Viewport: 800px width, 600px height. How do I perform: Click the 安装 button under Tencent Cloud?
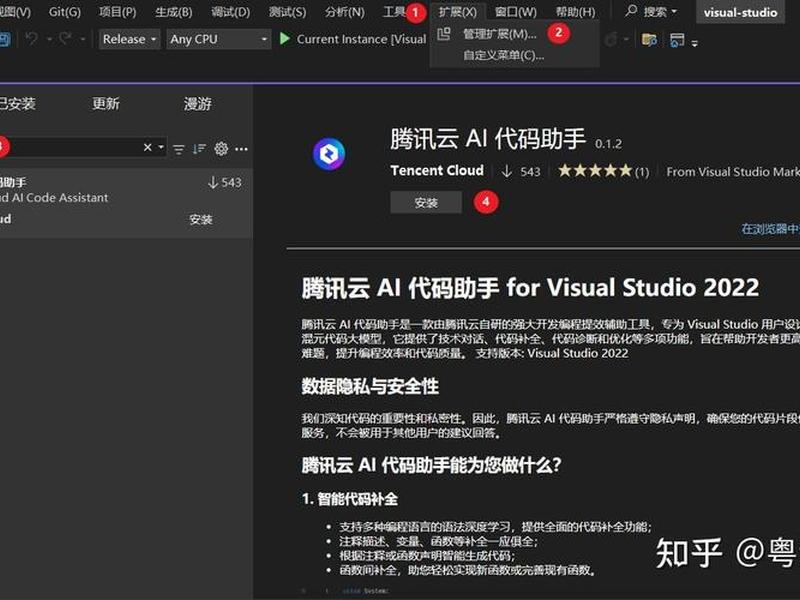pos(426,203)
